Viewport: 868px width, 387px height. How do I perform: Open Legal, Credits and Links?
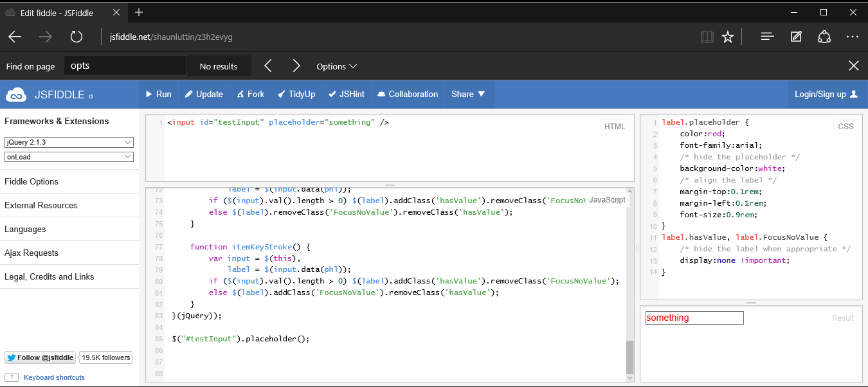click(x=69, y=276)
